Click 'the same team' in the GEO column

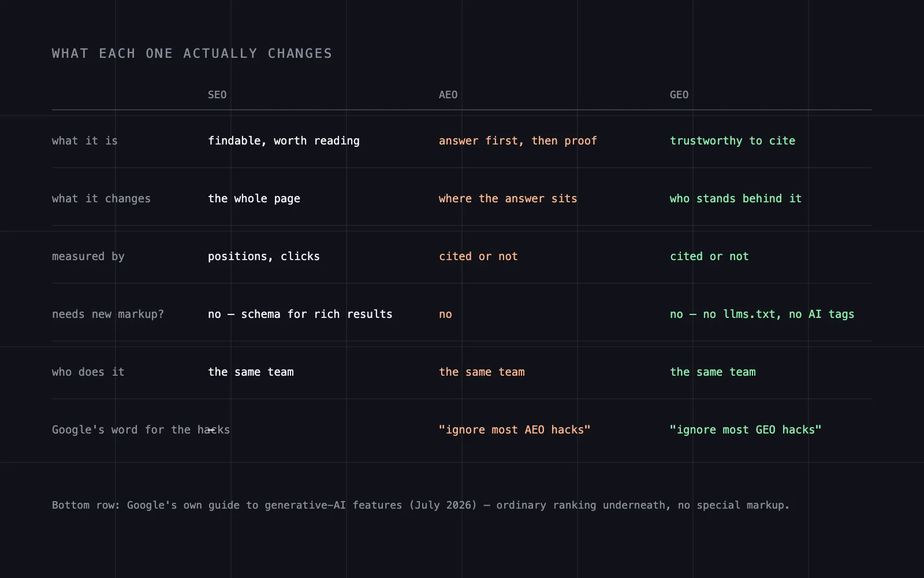[713, 372]
